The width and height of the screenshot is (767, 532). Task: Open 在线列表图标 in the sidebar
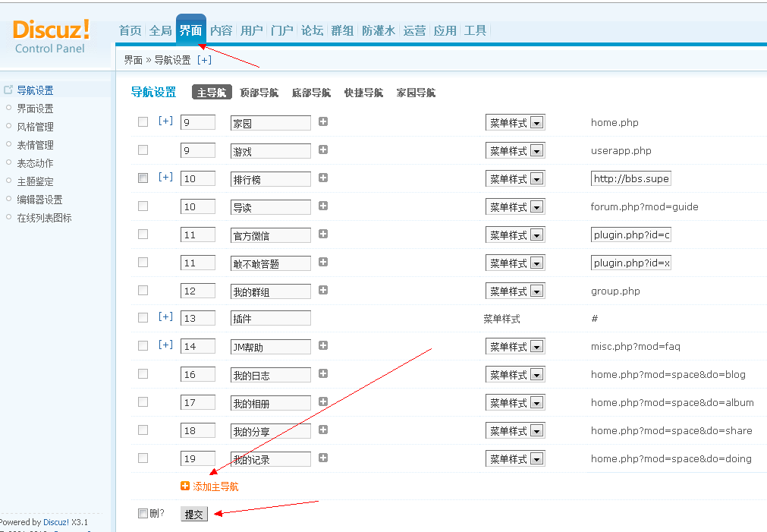[x=45, y=218]
